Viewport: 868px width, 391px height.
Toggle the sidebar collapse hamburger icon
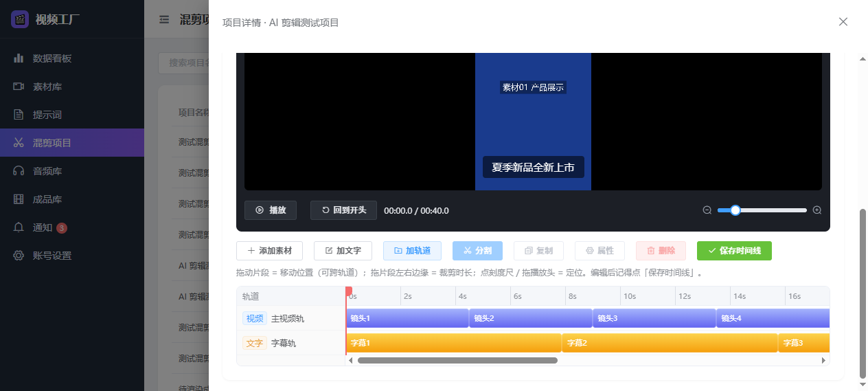coord(164,20)
